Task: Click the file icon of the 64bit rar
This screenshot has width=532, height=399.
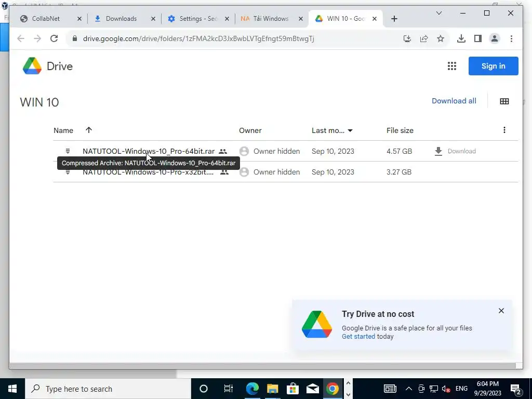Action: [68, 151]
